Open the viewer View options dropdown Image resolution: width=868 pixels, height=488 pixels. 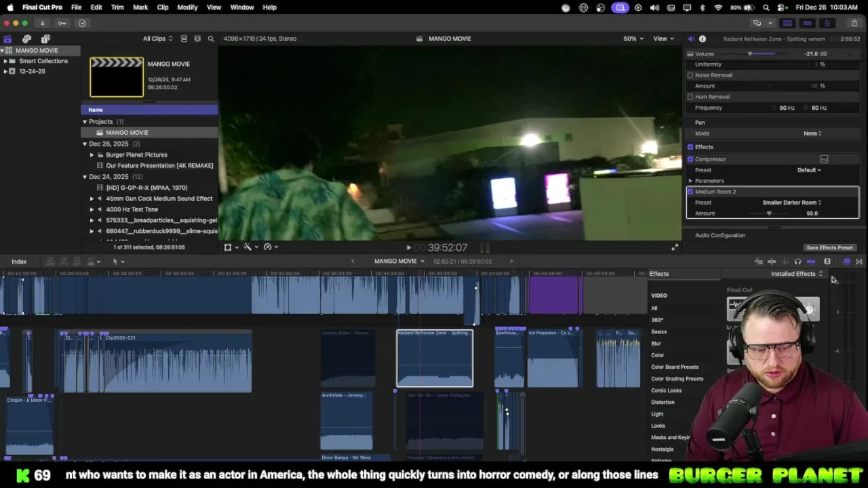[663, 39]
